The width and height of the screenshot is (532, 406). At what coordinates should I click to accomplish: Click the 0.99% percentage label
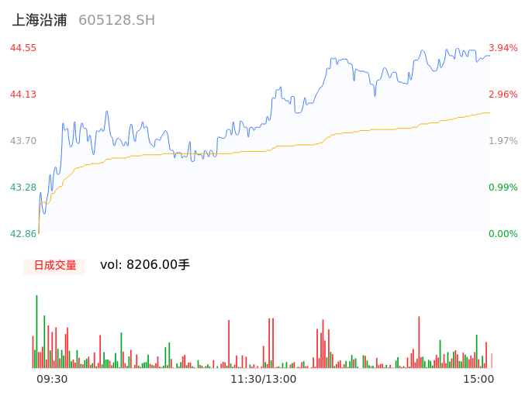[x=503, y=188]
